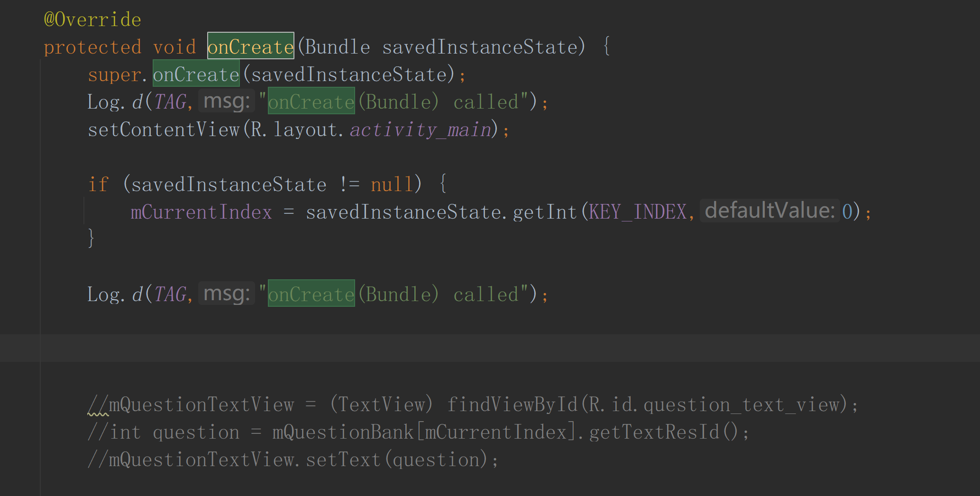
Task: Click the highlighted onCreate method name in declaration
Action: click(x=250, y=46)
